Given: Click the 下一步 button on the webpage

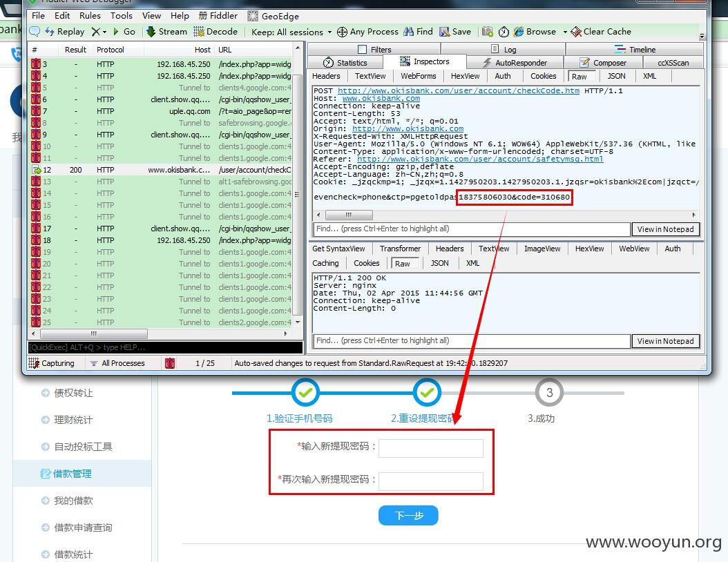Looking at the screenshot, I should pyautogui.click(x=408, y=515).
